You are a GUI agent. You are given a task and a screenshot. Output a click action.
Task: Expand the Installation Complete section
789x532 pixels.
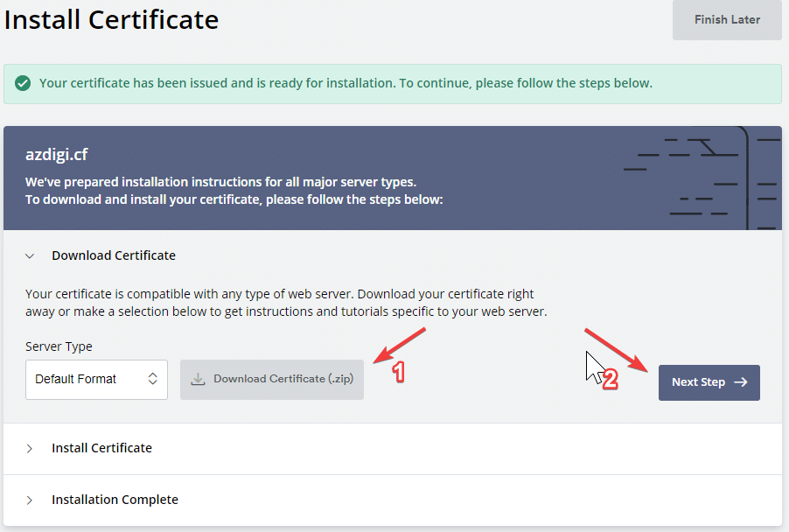[115, 499]
